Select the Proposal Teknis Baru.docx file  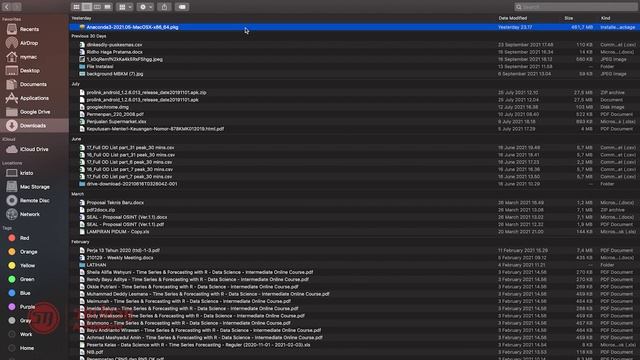point(354,203)
